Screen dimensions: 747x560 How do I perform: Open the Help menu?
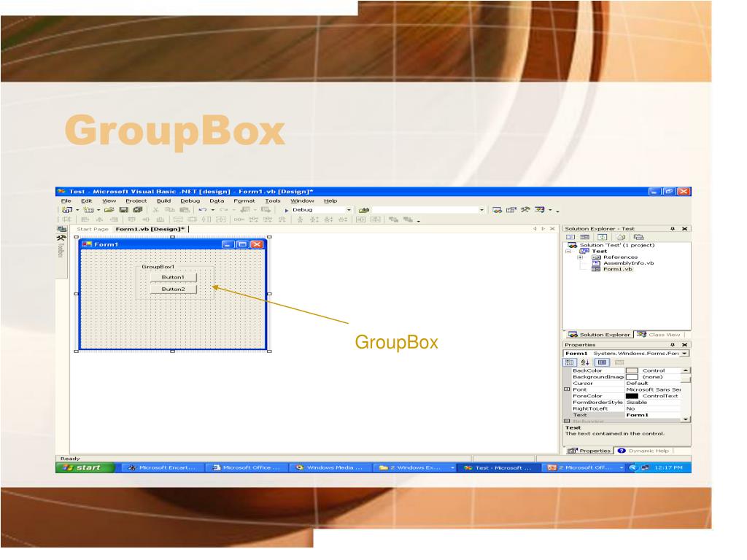coord(330,201)
